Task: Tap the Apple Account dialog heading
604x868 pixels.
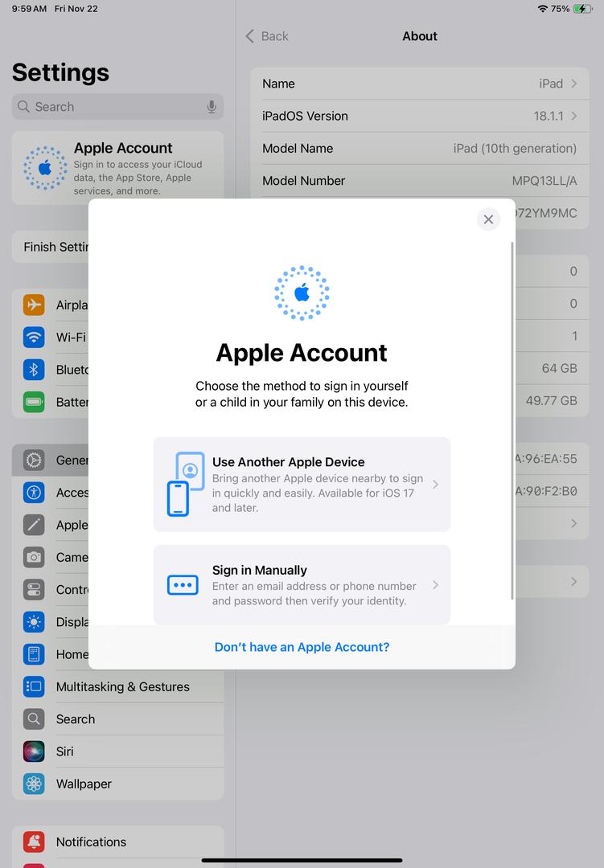Action: point(302,353)
